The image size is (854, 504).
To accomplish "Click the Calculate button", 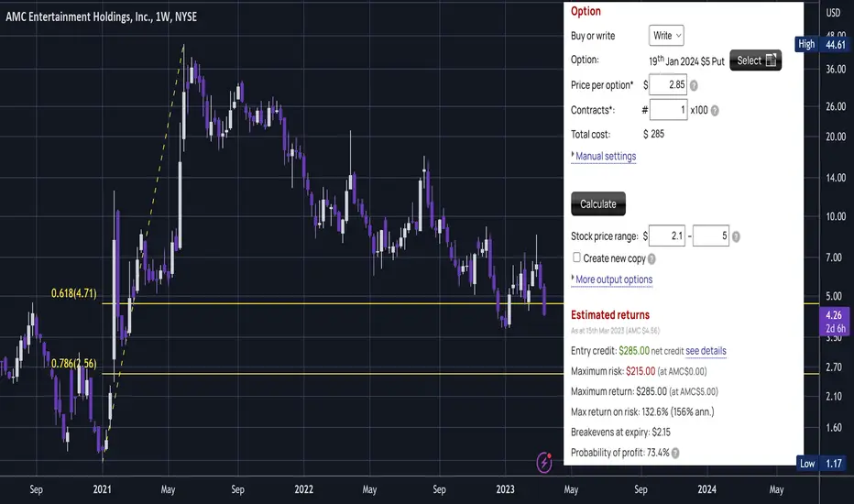I will click(x=598, y=203).
